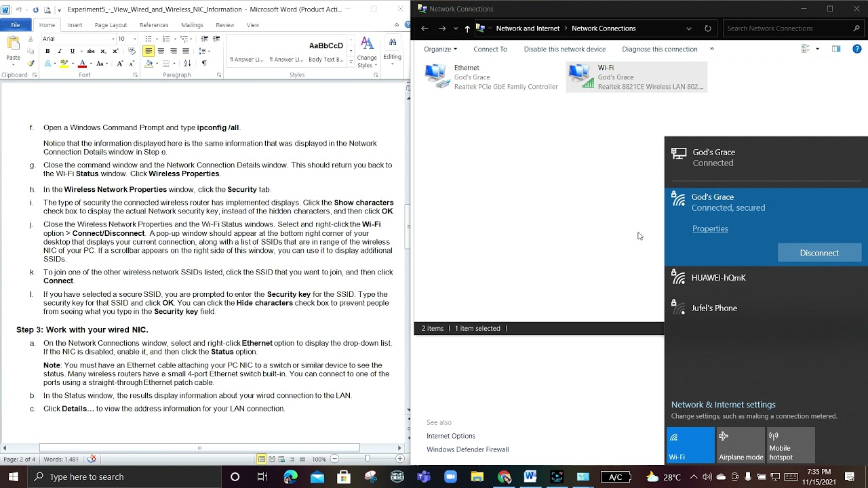
Task: Open Help in Network Connections window
Action: click(858, 49)
